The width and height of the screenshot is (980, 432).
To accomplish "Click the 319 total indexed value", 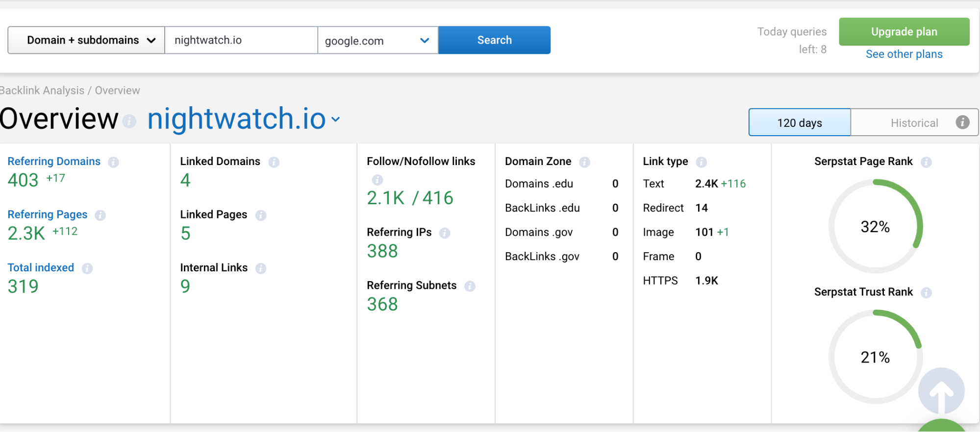I will click(23, 287).
